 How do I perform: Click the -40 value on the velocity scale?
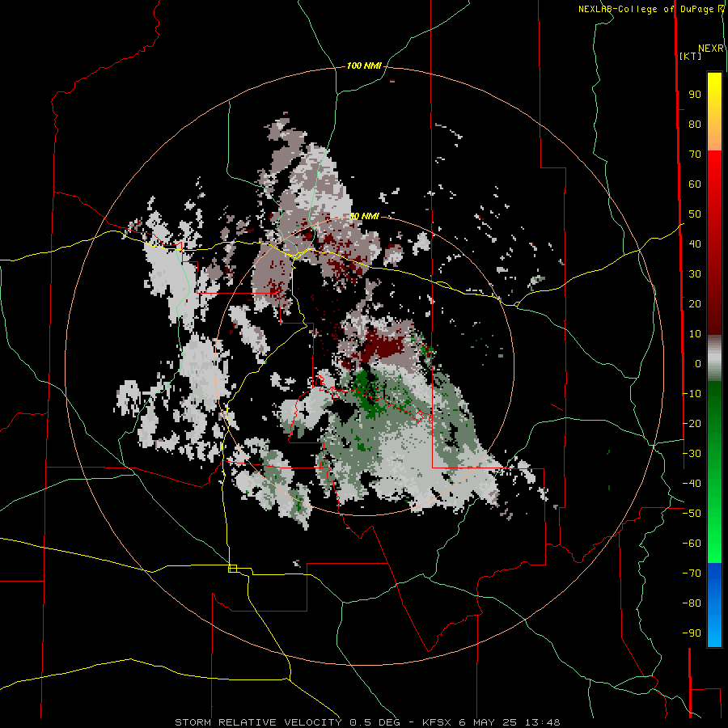click(x=692, y=484)
